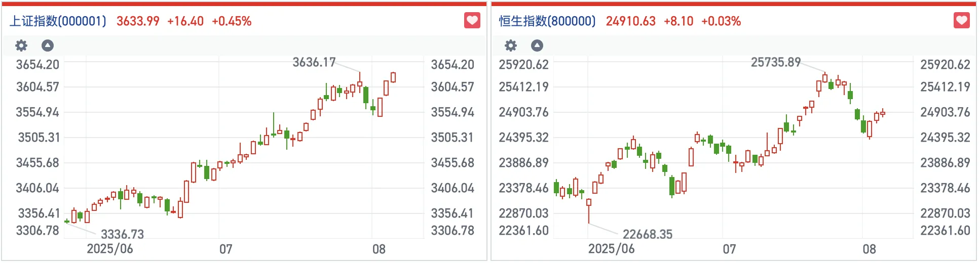Toggle favorite heart for 上证指数

472,21
